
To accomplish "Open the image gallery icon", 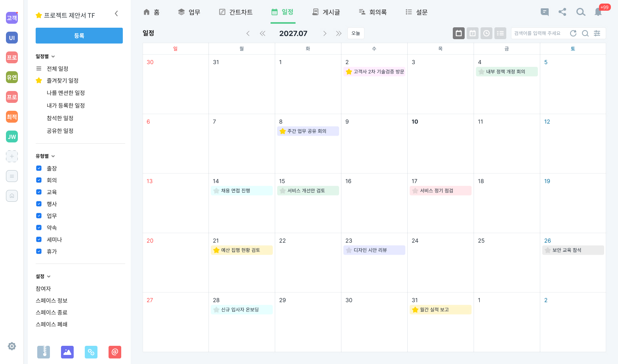I will [x=67, y=352].
